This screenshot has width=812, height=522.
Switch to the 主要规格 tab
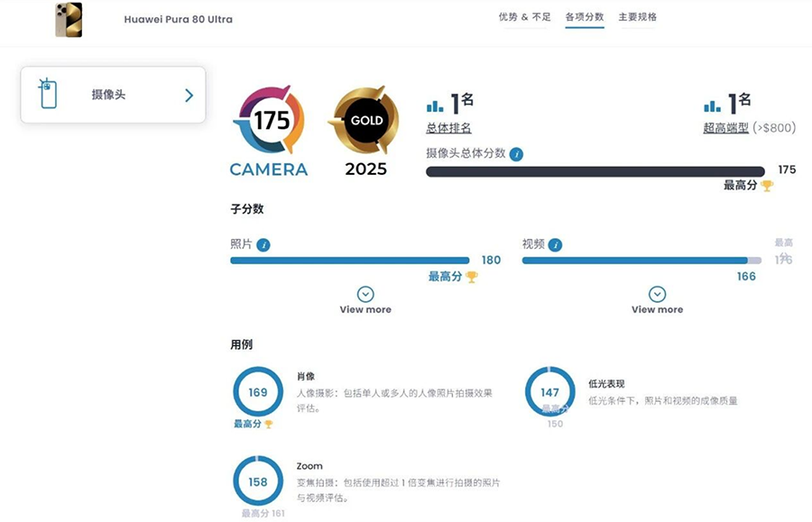coord(638,17)
